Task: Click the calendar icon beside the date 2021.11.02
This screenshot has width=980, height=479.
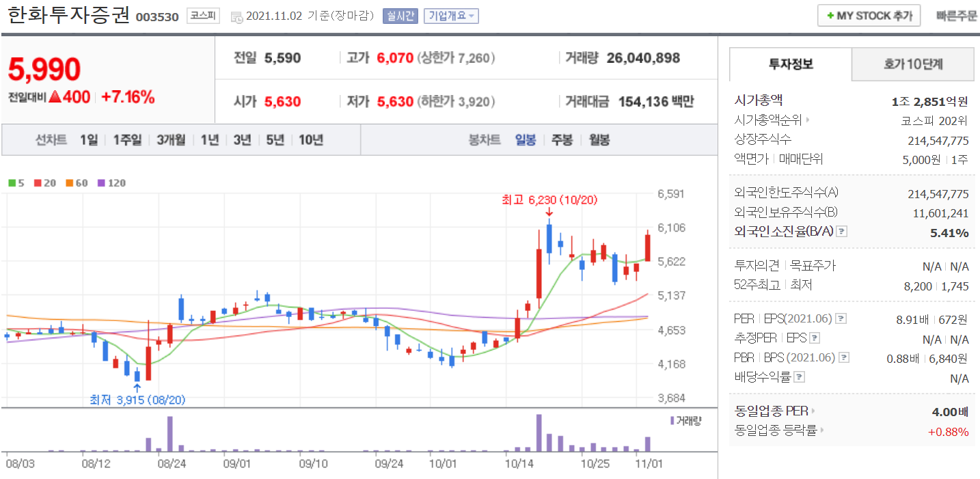Action: click(236, 16)
